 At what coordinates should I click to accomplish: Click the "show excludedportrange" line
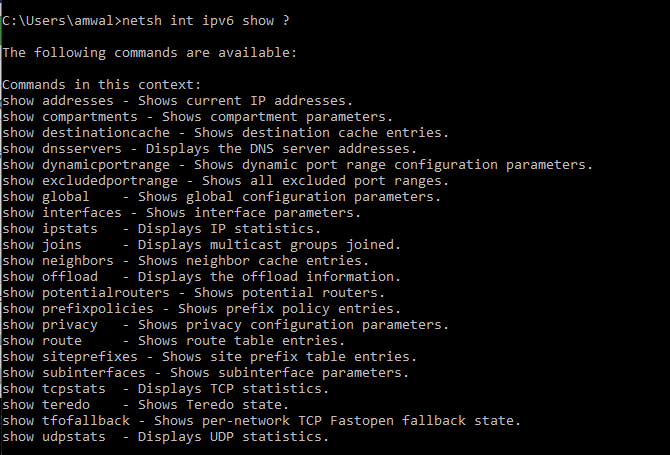tap(82, 180)
